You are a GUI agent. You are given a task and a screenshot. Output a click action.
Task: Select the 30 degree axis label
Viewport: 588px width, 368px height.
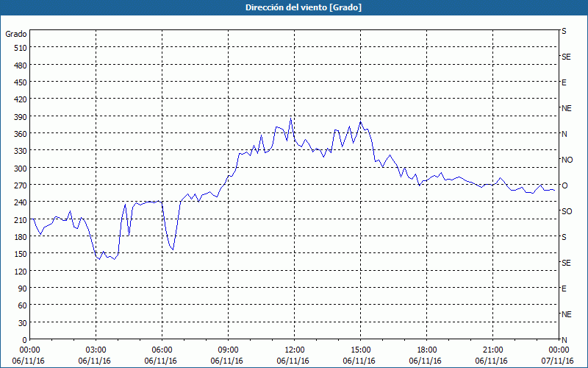point(23,323)
